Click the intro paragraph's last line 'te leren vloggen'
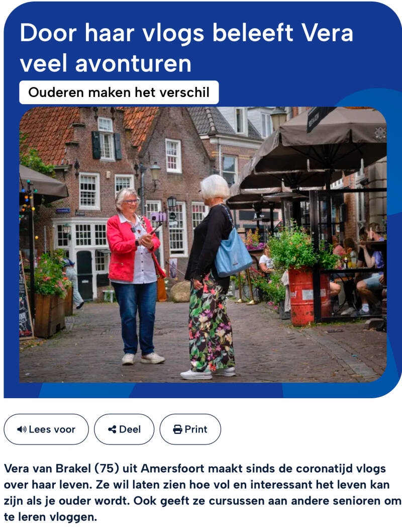This screenshot has height=532, width=402. tap(50, 517)
